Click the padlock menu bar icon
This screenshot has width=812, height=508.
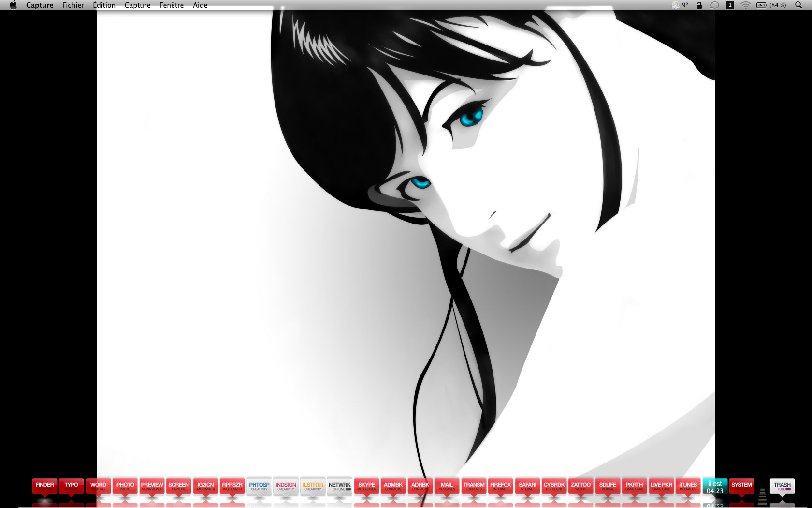pos(699,5)
